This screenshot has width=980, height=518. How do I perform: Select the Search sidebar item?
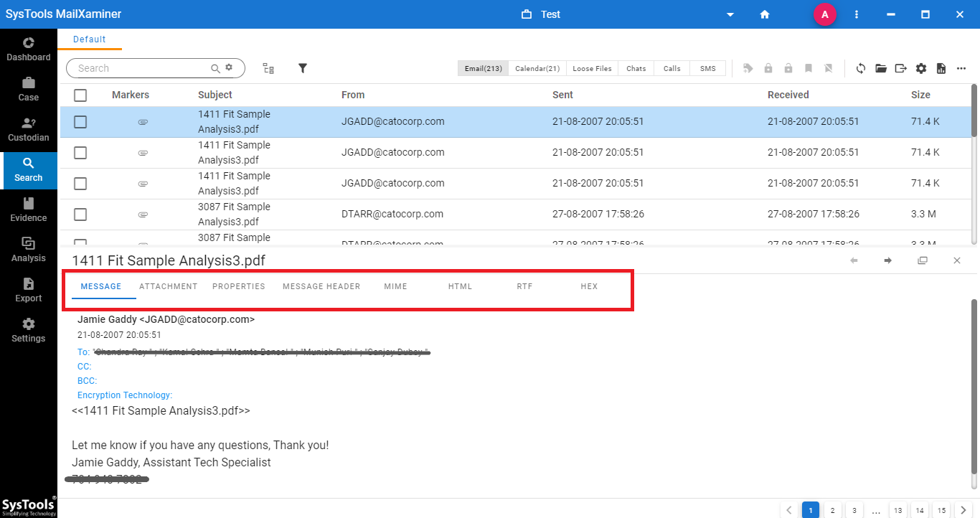29,170
